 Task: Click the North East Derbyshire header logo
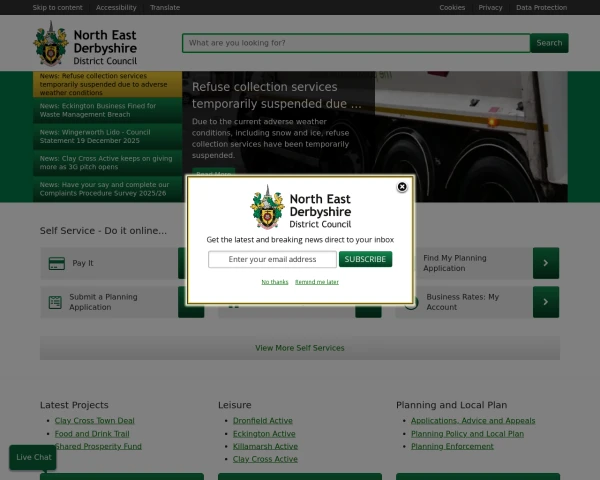click(85, 44)
